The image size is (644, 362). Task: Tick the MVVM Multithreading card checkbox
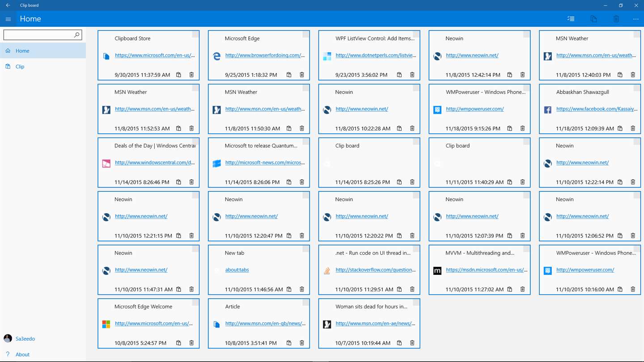tap(526, 248)
